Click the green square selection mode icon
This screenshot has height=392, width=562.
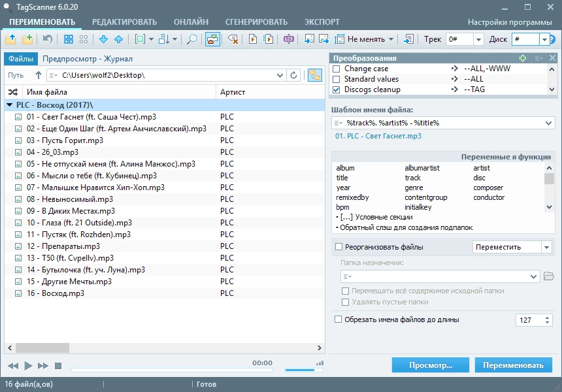point(140,39)
